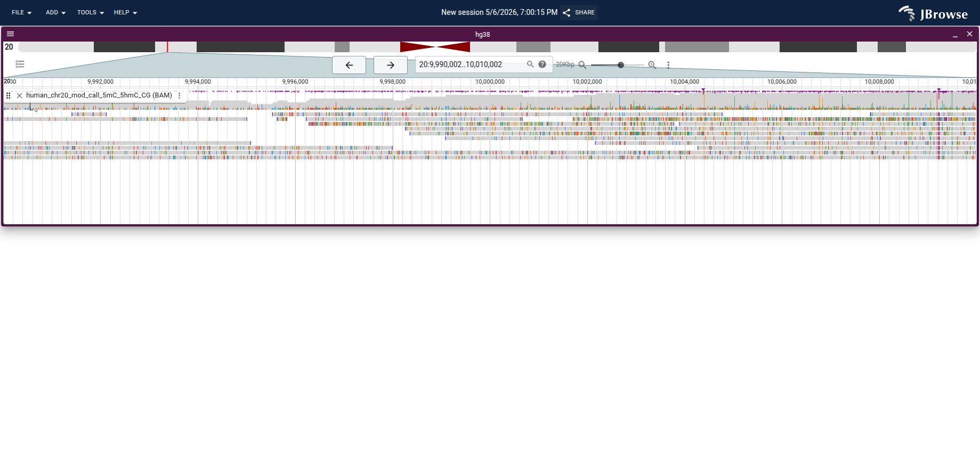Click the session name title text
980x472 pixels.
[x=499, y=12]
